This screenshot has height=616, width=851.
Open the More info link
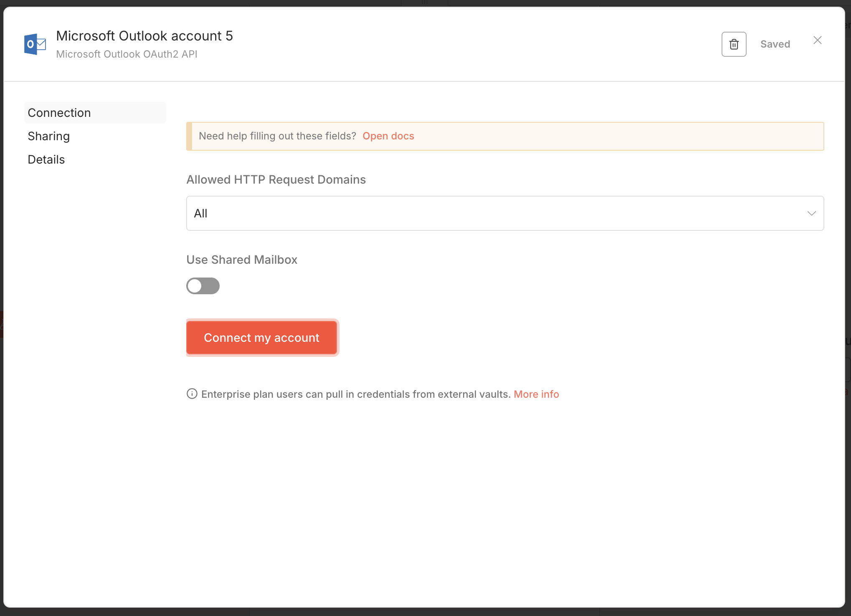536,394
